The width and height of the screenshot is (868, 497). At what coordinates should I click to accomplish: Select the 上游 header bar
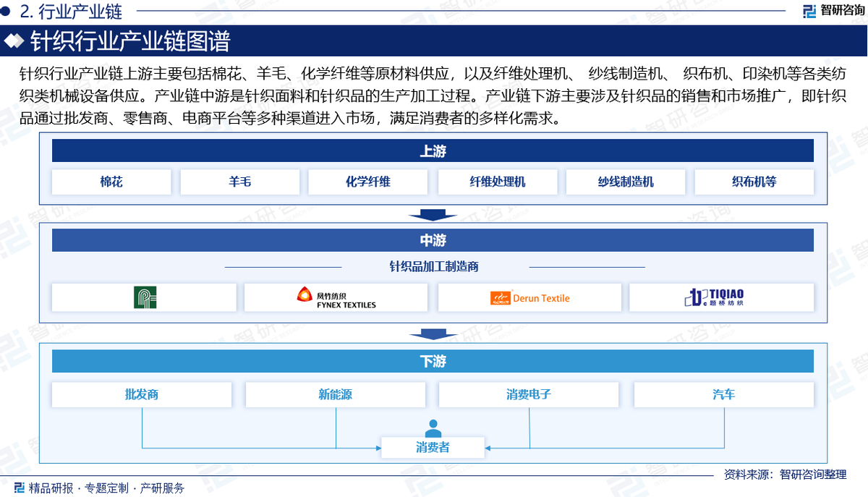(433, 151)
